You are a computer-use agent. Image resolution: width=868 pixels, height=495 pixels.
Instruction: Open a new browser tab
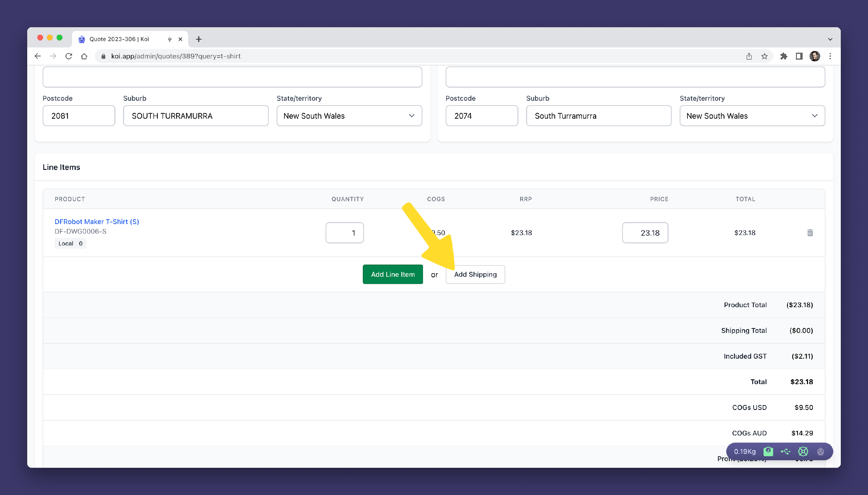(199, 39)
